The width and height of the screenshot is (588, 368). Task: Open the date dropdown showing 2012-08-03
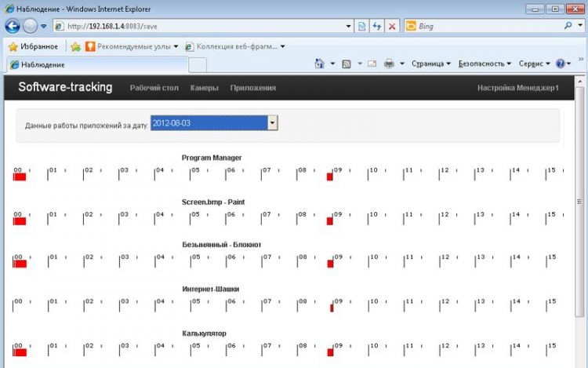(214, 123)
